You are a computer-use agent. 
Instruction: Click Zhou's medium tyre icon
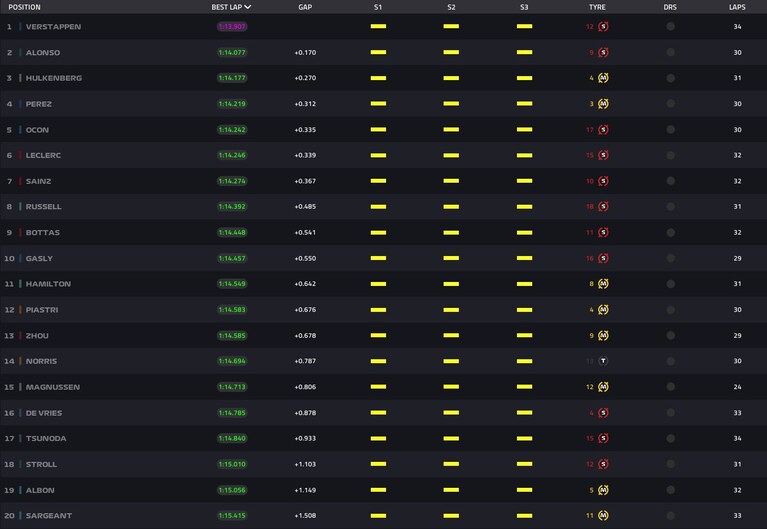point(603,335)
